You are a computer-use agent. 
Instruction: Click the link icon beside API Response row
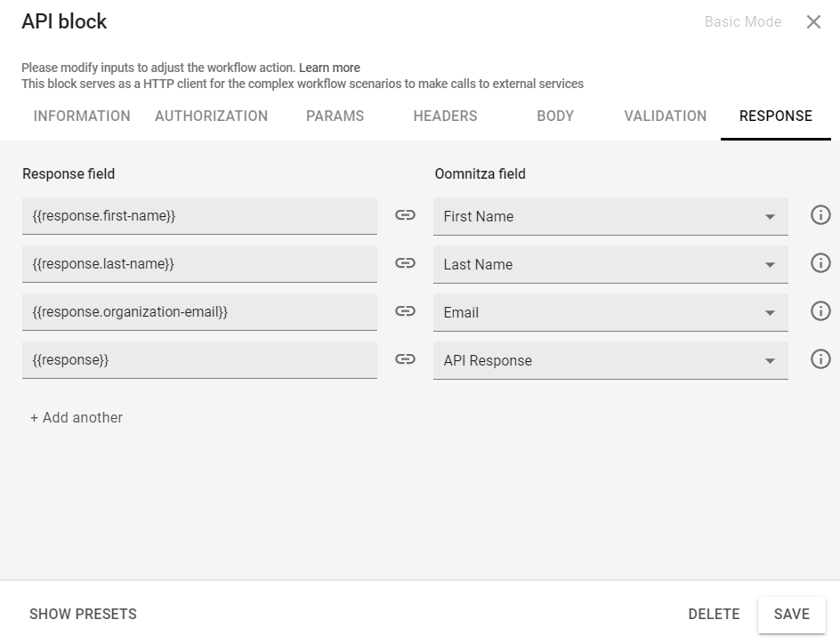pos(405,359)
